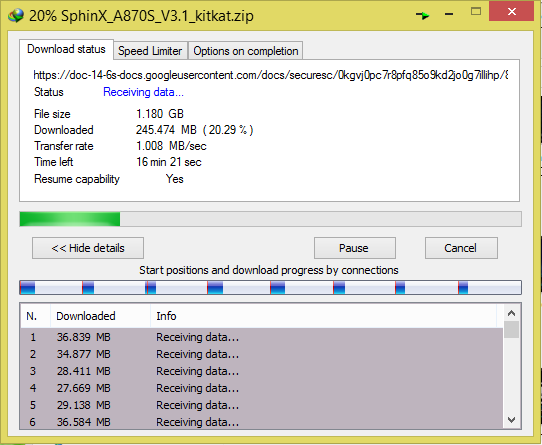The image size is (542, 445).
Task: Open the Options on completion tab
Action: tap(245, 51)
